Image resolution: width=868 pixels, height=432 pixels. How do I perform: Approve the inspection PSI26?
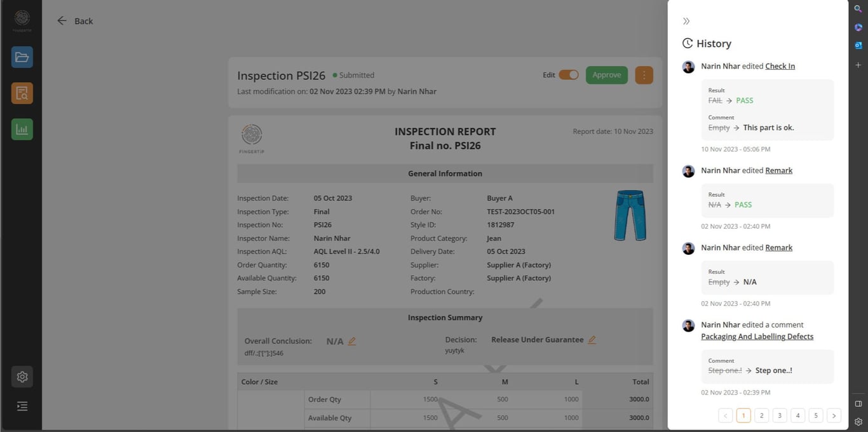tap(607, 75)
